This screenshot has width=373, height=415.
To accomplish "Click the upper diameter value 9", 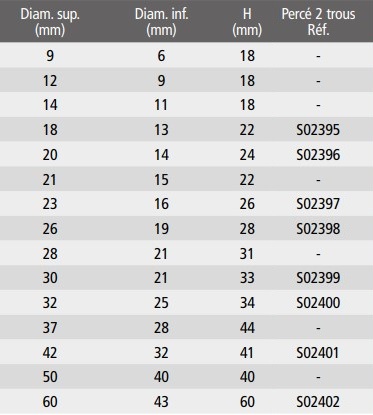I will (50, 56).
